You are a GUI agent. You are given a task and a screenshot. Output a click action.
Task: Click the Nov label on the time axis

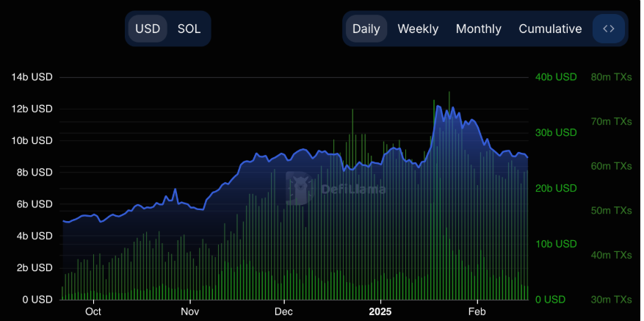(x=189, y=311)
